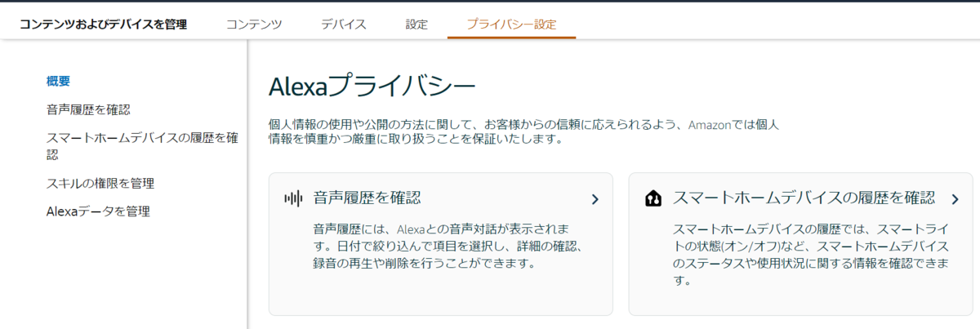Select the プライバシー設定 tab
The height and width of the screenshot is (329, 980).
click(x=511, y=24)
